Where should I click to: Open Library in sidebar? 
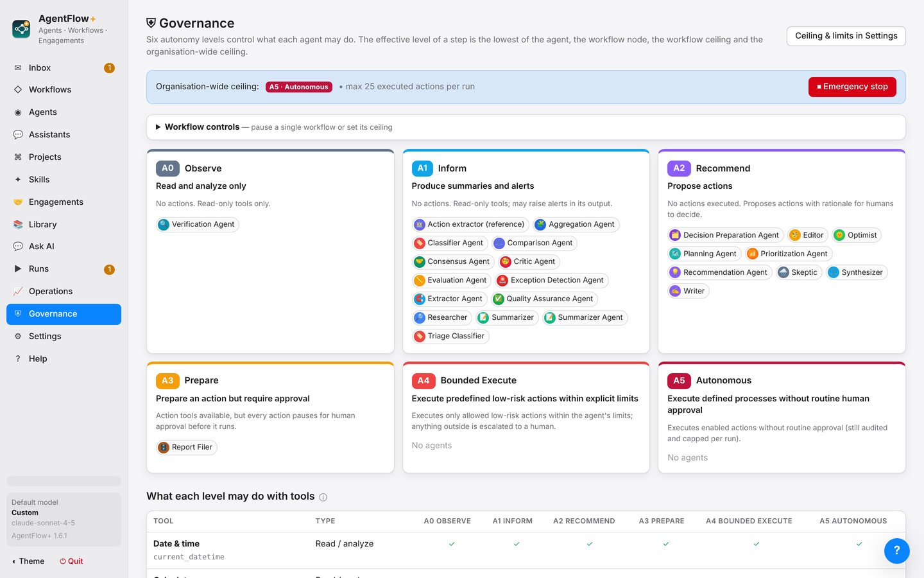point(64,225)
